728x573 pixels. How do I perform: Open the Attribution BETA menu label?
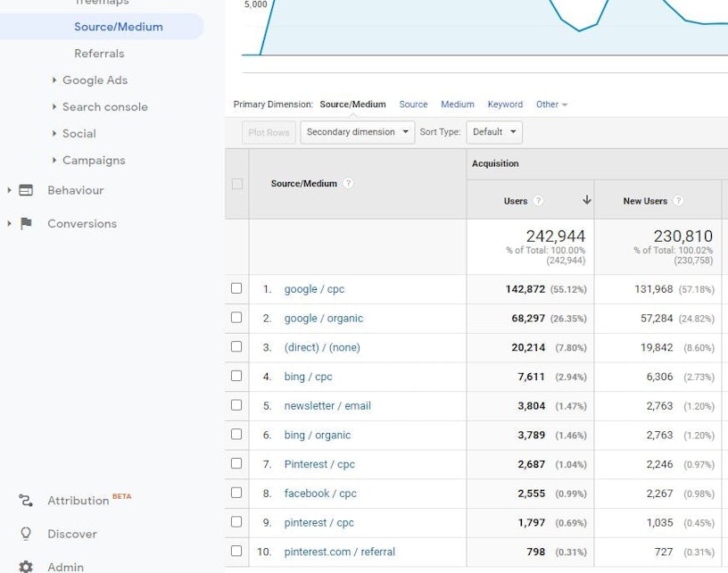(89, 500)
